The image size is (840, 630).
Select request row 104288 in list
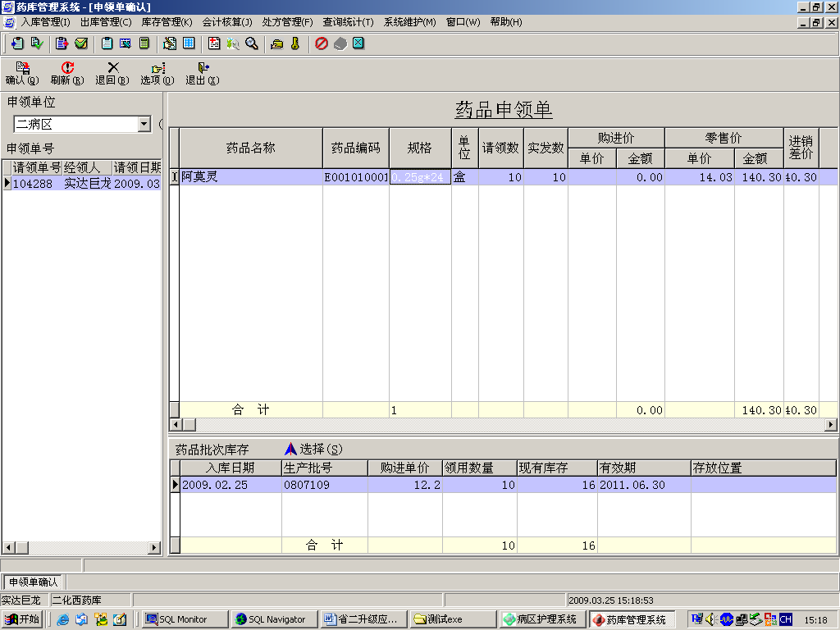click(x=33, y=184)
